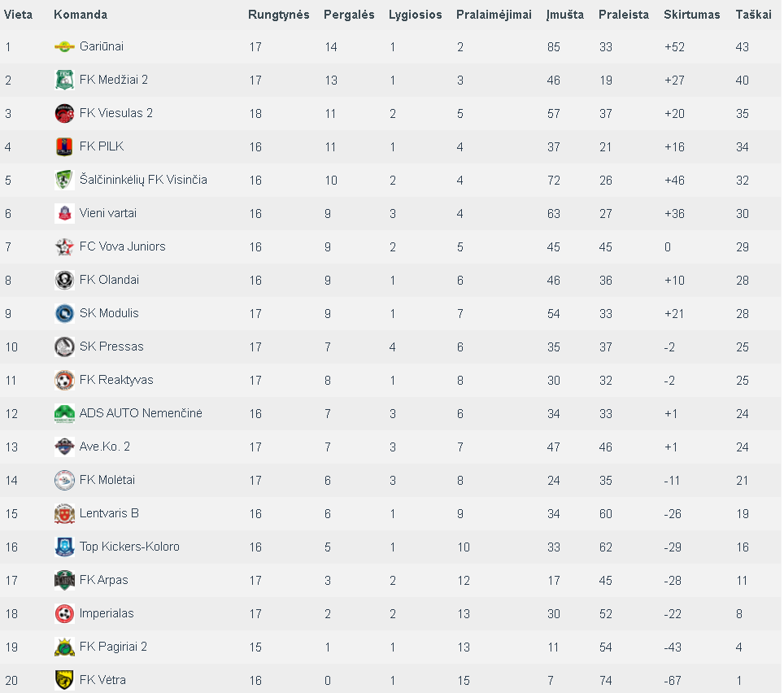The width and height of the screenshot is (784, 693).
Task: Select the FK PILK badge icon
Action: tap(64, 147)
